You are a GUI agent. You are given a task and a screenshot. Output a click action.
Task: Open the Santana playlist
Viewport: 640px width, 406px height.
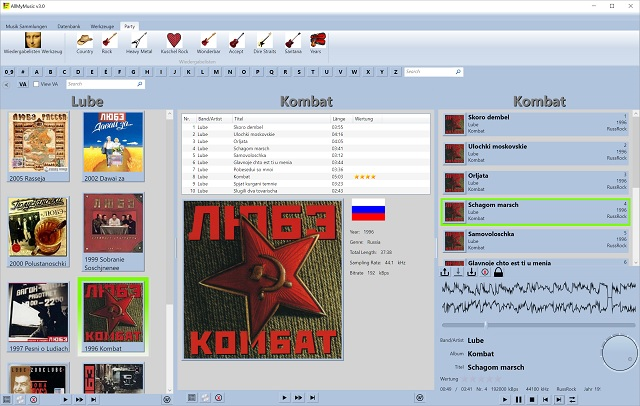293,44
